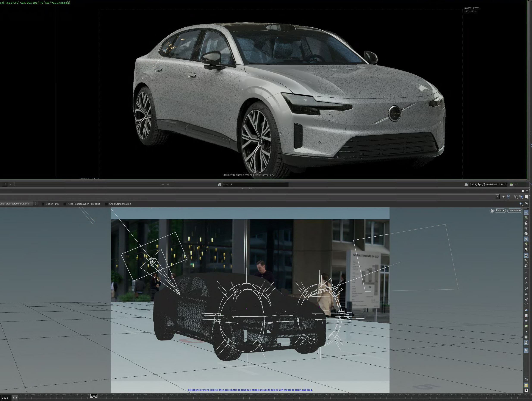Open the selection options people icon menu
The image size is (532, 401).
pos(521,204)
